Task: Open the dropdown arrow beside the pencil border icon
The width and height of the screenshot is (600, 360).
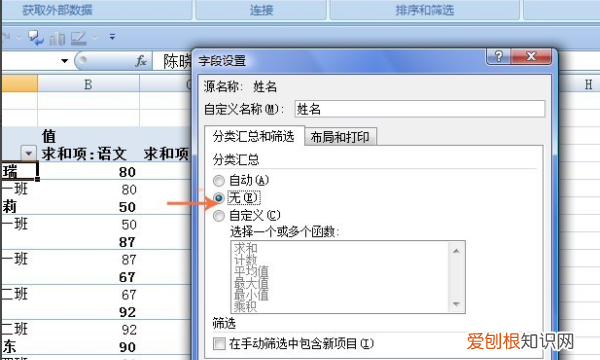Action: 95,38
